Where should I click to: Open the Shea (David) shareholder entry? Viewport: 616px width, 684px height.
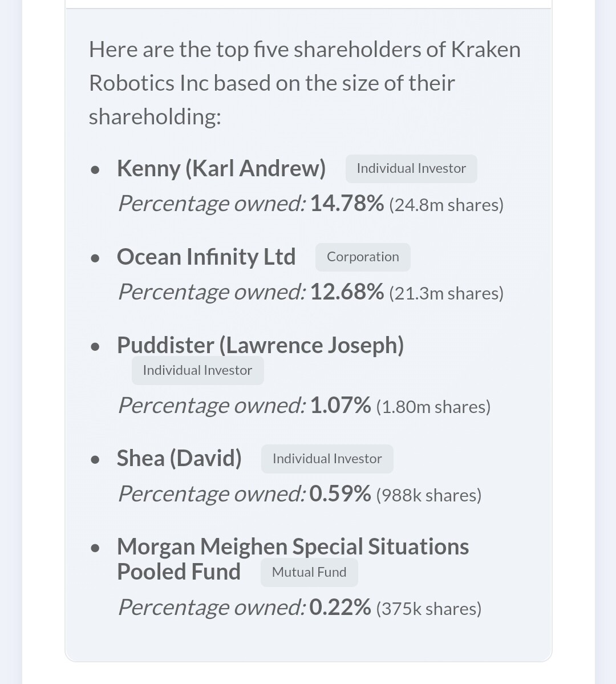[x=179, y=459]
